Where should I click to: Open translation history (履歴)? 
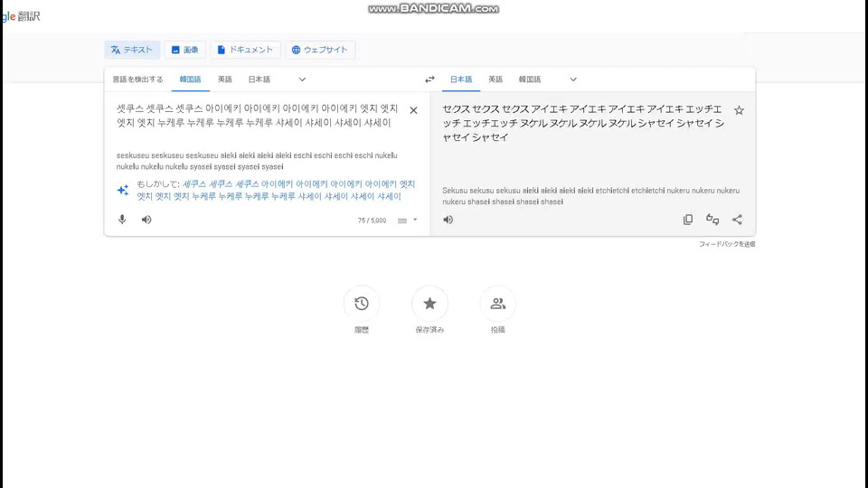[362, 304]
